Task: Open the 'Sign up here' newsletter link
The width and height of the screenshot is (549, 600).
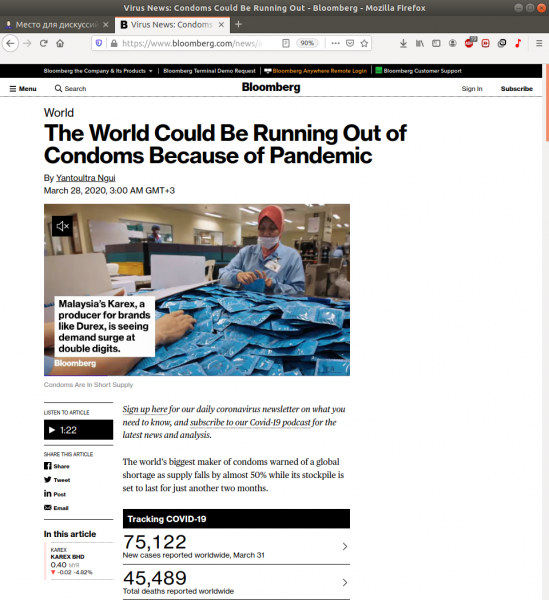Action: click(x=145, y=409)
